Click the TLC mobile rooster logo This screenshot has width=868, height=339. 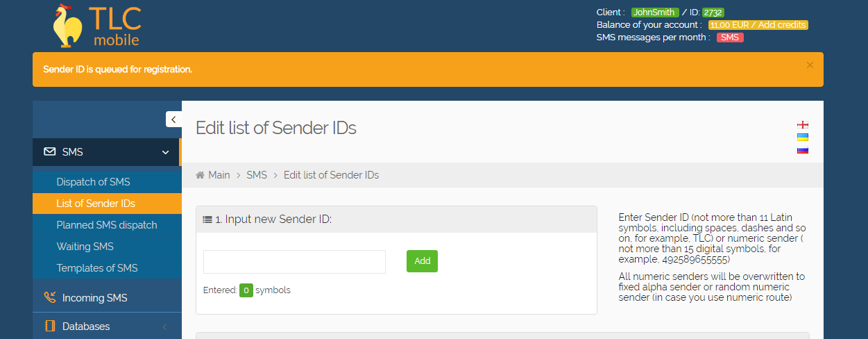pos(97,25)
